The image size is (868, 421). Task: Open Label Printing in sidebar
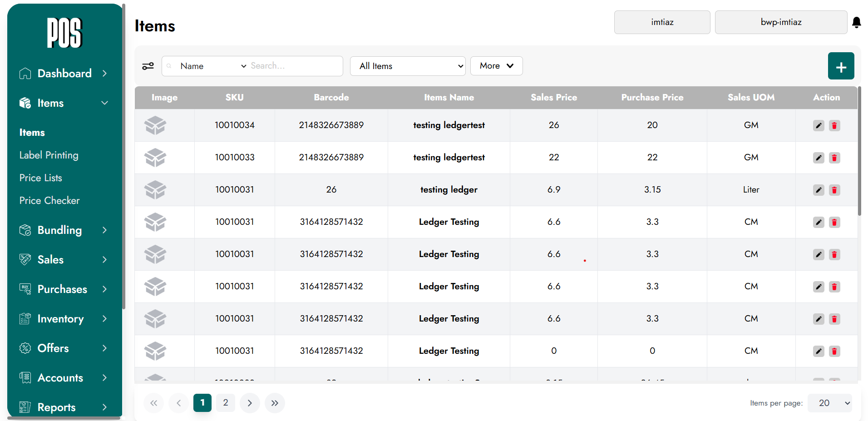click(49, 155)
